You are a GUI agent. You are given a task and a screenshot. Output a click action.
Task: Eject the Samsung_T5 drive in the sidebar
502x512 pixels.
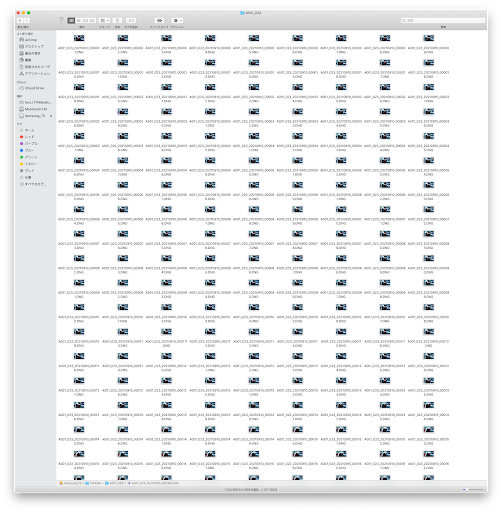point(51,116)
